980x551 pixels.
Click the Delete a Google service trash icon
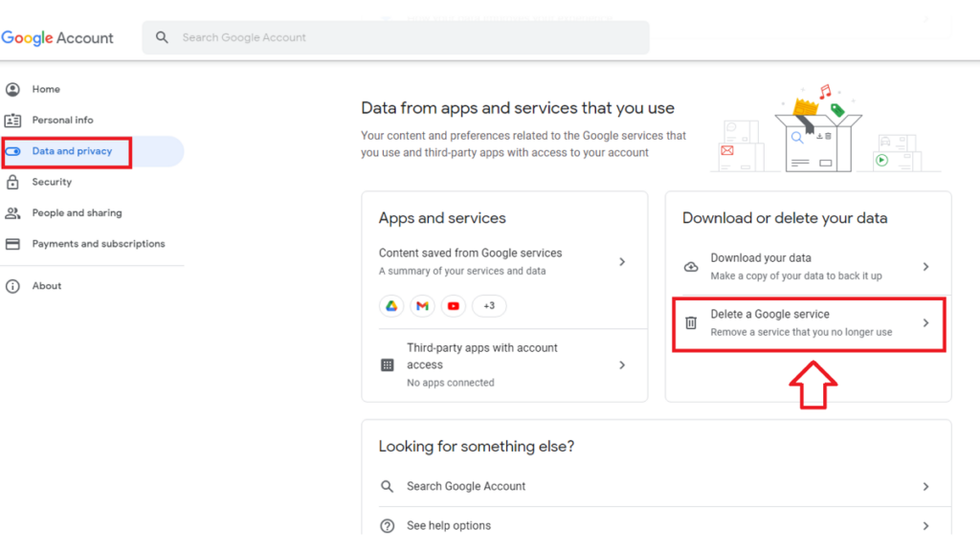tap(691, 323)
